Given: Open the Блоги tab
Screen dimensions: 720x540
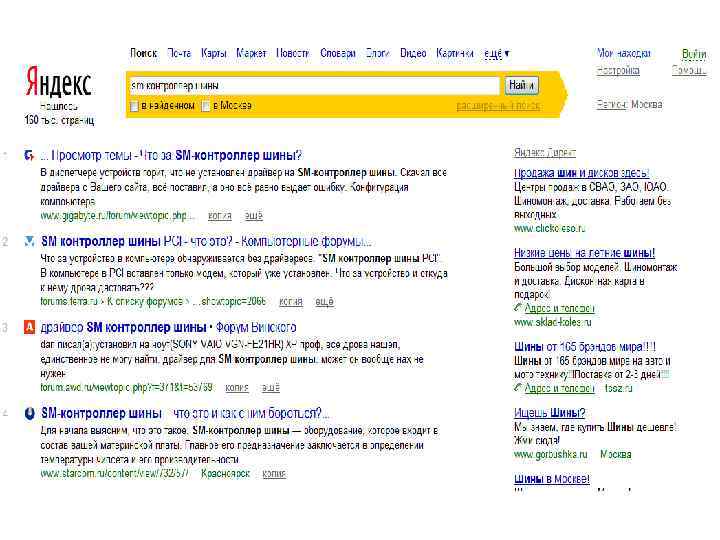Looking at the screenshot, I should point(377,53).
